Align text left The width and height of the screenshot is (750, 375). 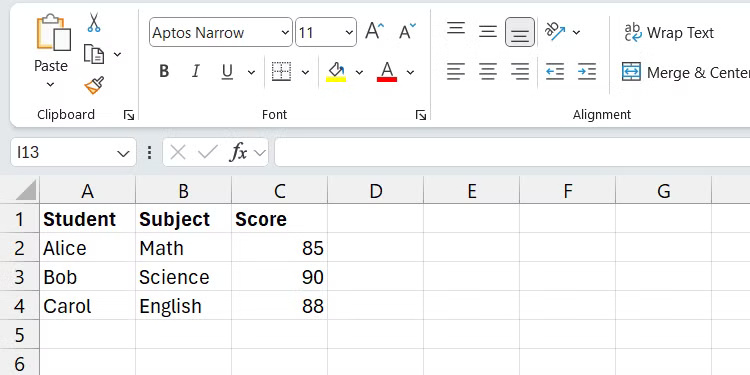pos(456,72)
